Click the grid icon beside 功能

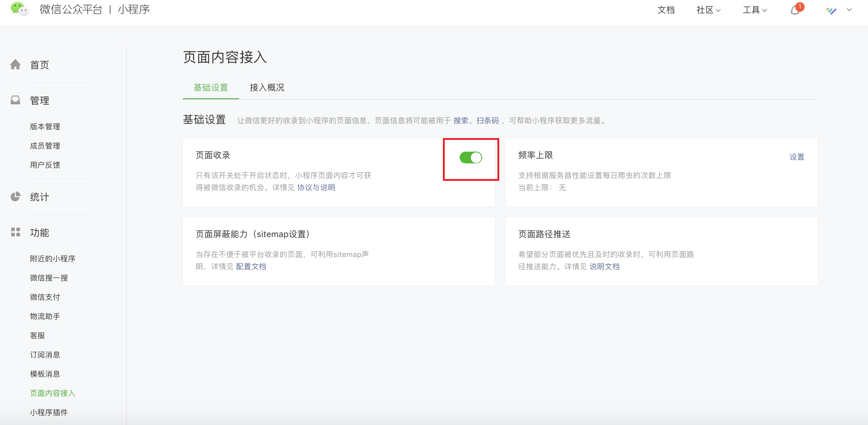pos(15,232)
